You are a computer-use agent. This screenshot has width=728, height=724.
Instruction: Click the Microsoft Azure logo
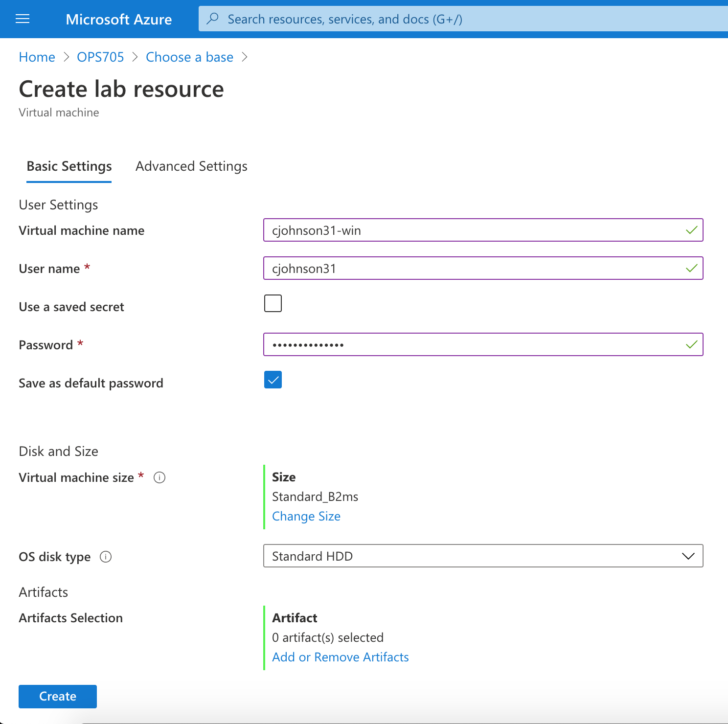[x=119, y=19]
